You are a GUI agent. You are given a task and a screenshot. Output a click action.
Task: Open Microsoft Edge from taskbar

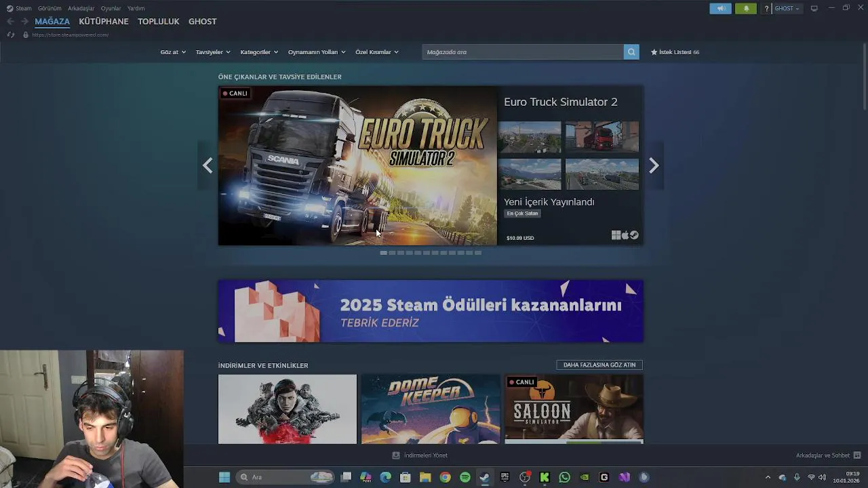click(386, 477)
